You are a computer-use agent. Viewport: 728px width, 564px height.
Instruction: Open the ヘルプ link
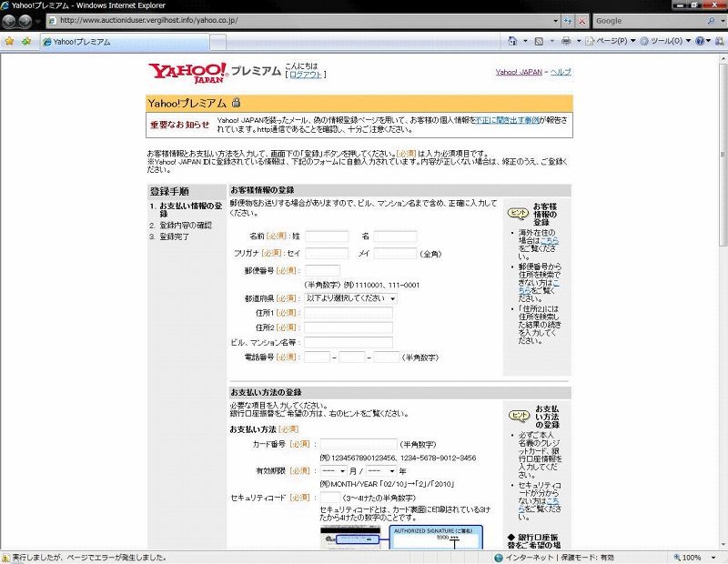(561, 72)
